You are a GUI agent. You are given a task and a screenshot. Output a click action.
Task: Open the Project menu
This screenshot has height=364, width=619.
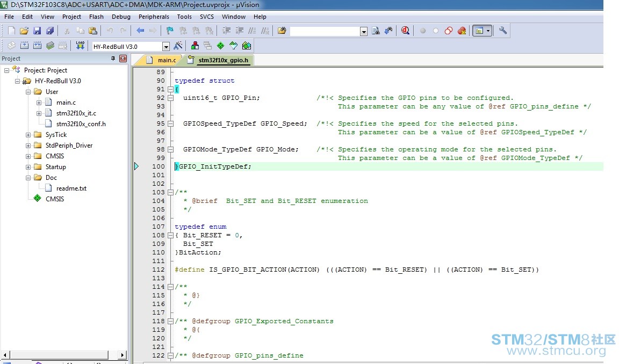pos(71,17)
